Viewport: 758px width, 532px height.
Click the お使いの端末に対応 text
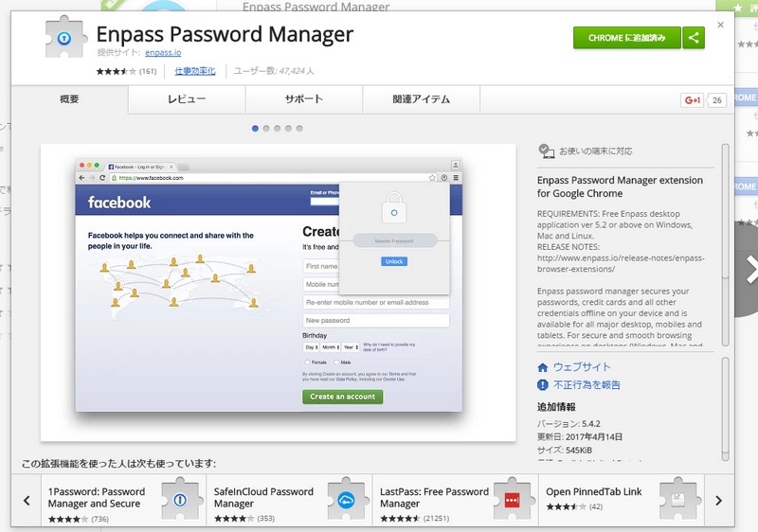pos(596,151)
